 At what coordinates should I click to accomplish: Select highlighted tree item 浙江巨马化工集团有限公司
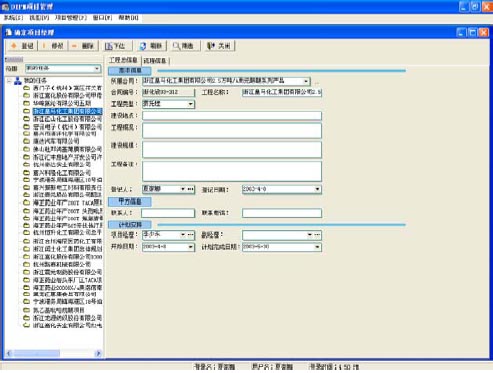click(67, 111)
